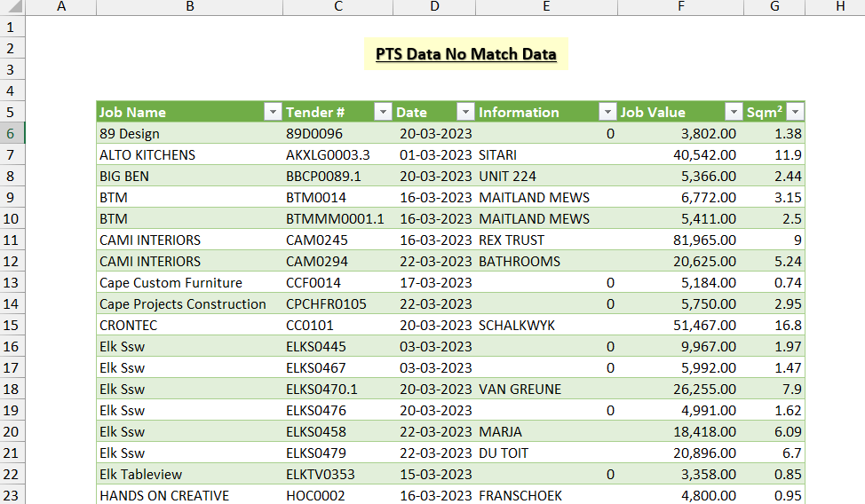Open the Tender # filter dropdown
Screen dimensions: 865x504
[x=383, y=112]
